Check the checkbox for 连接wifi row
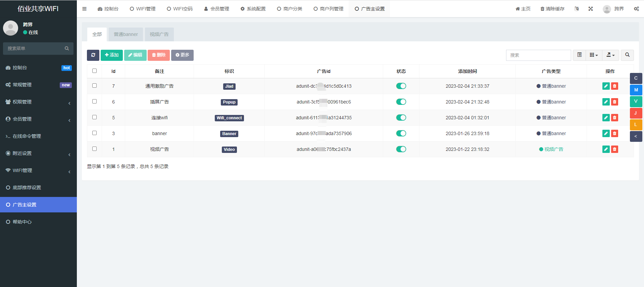Screen dimensions: 644x287 tap(94, 117)
